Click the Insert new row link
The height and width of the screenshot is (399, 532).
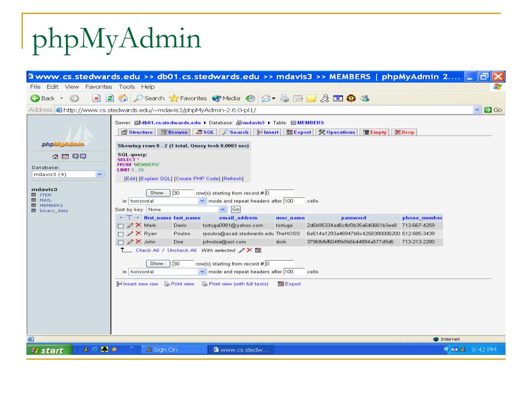(x=137, y=284)
